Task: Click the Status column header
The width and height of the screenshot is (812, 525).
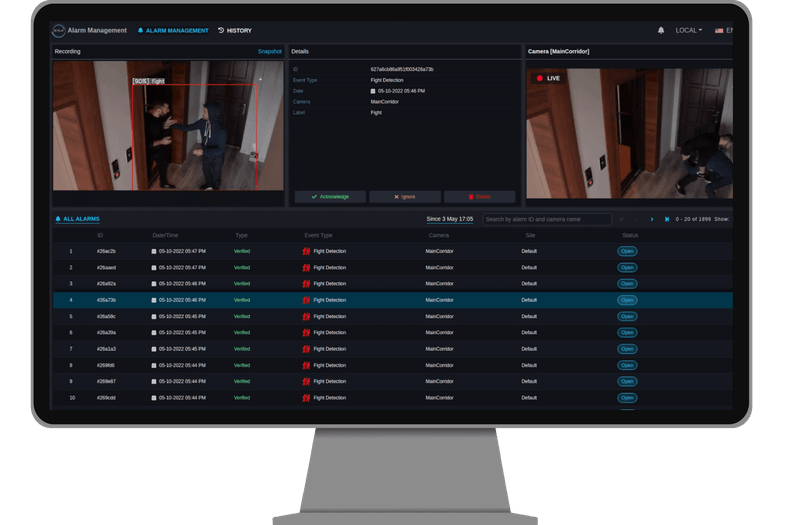Action: click(x=630, y=235)
